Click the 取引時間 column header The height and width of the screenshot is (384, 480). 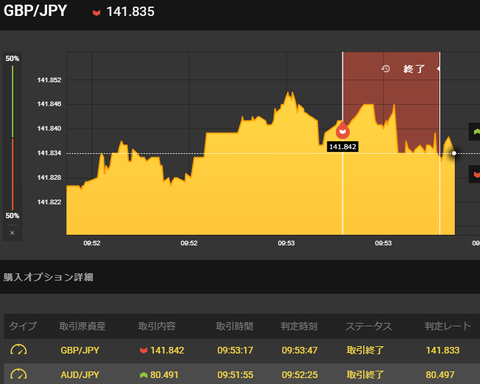235,326
